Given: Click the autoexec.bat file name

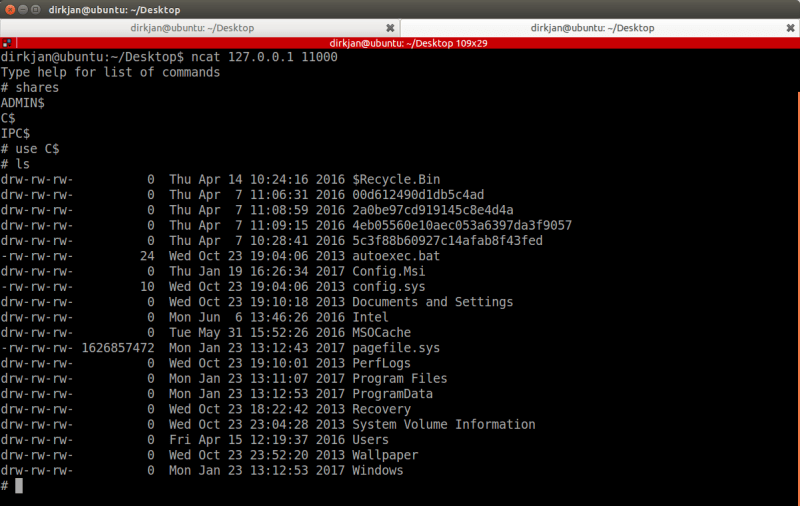Looking at the screenshot, I should (x=396, y=256).
